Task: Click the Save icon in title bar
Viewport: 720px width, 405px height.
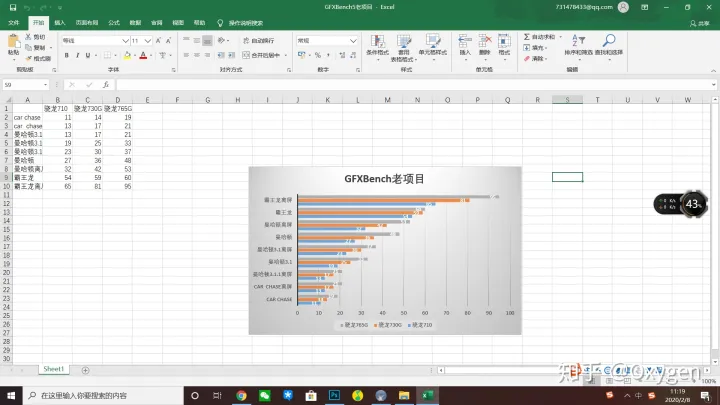Action: 13,7
